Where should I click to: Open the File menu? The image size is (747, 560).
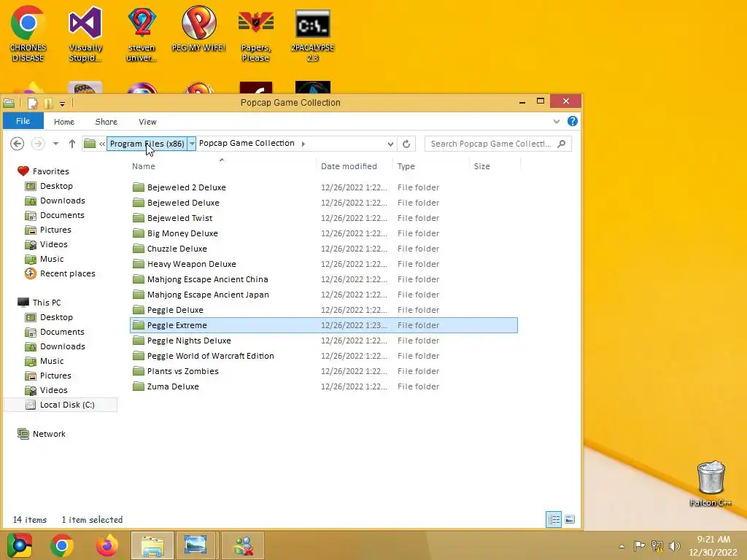pyautogui.click(x=23, y=121)
